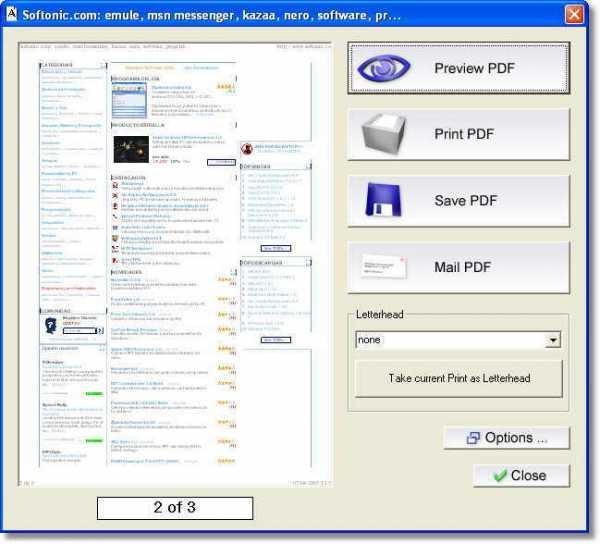This screenshot has height=544, width=600.
Task: Click the '2 of 3' page indicator
Action: pyautogui.click(x=175, y=508)
